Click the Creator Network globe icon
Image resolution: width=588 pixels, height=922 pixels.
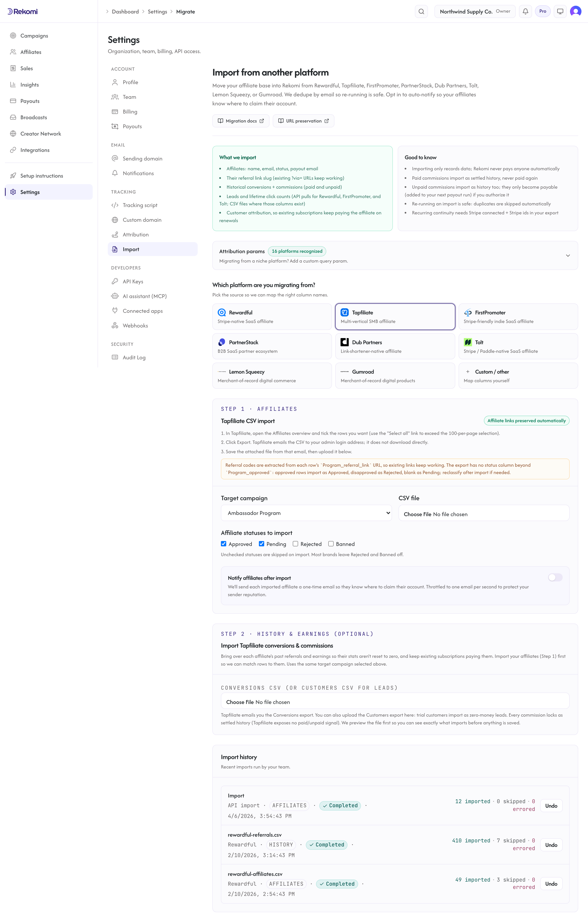point(13,134)
